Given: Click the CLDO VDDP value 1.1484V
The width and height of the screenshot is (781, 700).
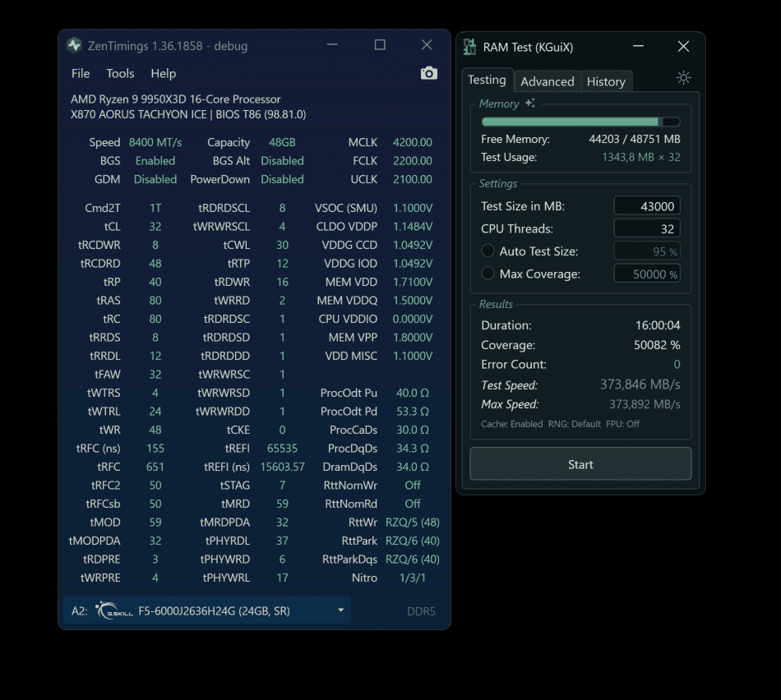Looking at the screenshot, I should click(x=413, y=227).
